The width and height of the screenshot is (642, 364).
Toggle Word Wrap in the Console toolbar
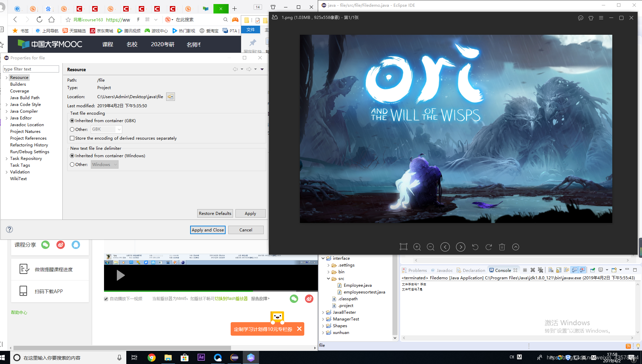point(566,270)
